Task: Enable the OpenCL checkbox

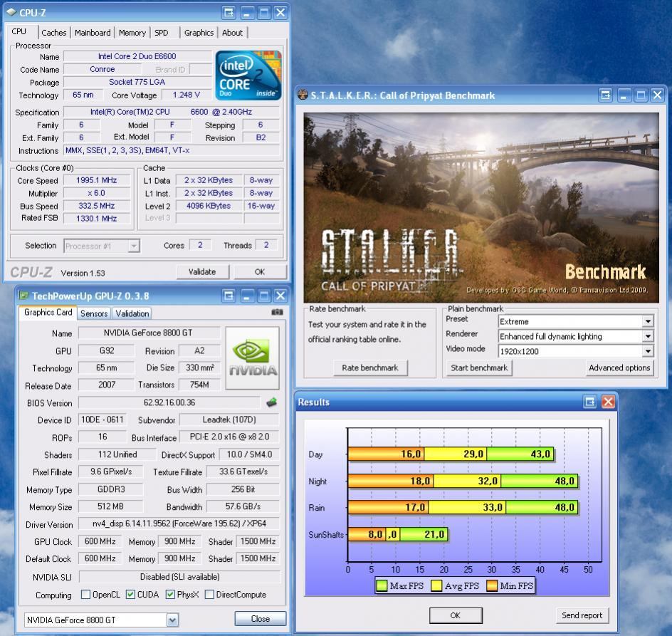Action: click(85, 595)
